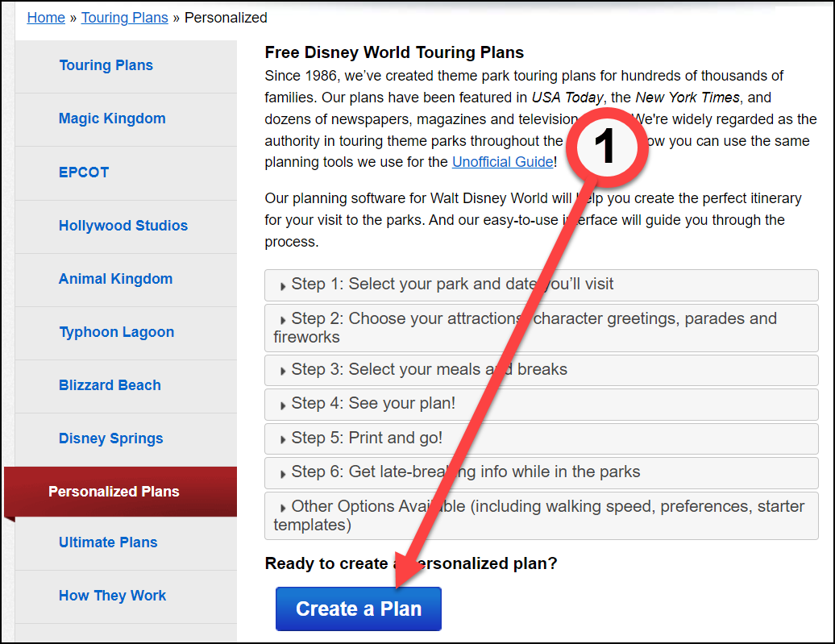Expand Step 2: Choose your attractions section
Viewport: 835px width, 644px height.
pos(541,327)
